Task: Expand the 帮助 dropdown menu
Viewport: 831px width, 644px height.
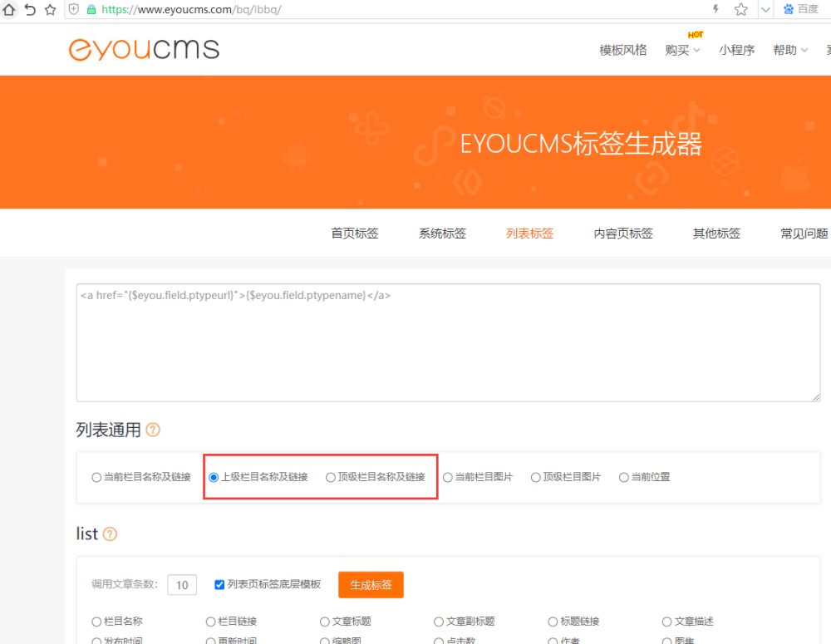Action: click(790, 50)
